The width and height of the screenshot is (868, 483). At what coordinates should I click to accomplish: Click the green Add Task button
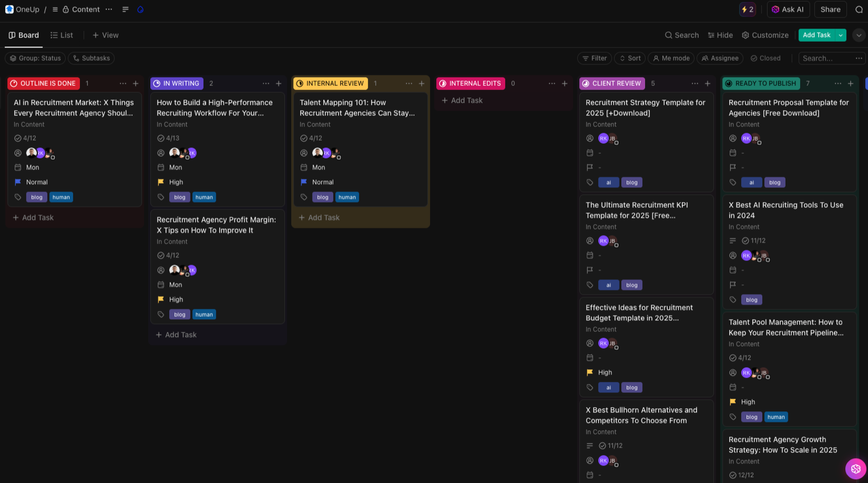pyautogui.click(x=816, y=35)
